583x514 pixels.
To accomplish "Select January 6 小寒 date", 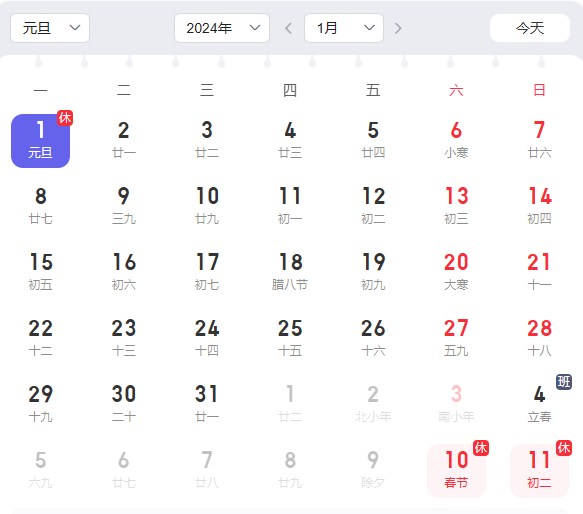I will [x=457, y=141].
